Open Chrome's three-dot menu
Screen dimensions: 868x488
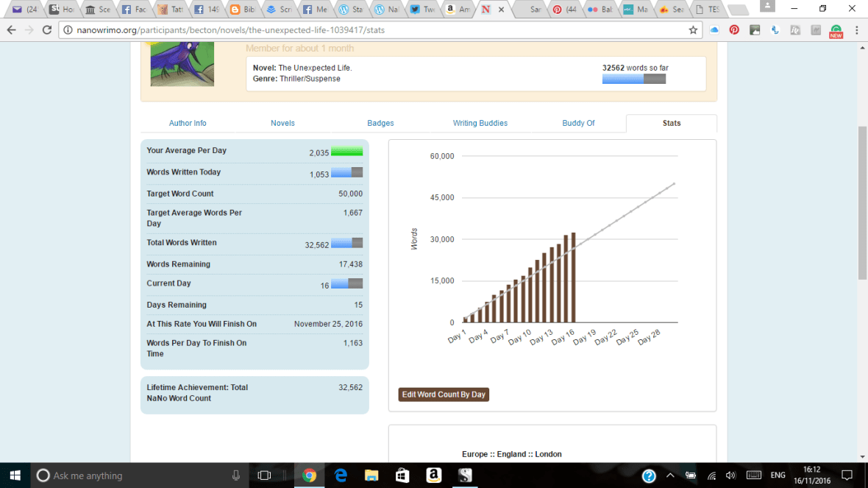tap(857, 30)
